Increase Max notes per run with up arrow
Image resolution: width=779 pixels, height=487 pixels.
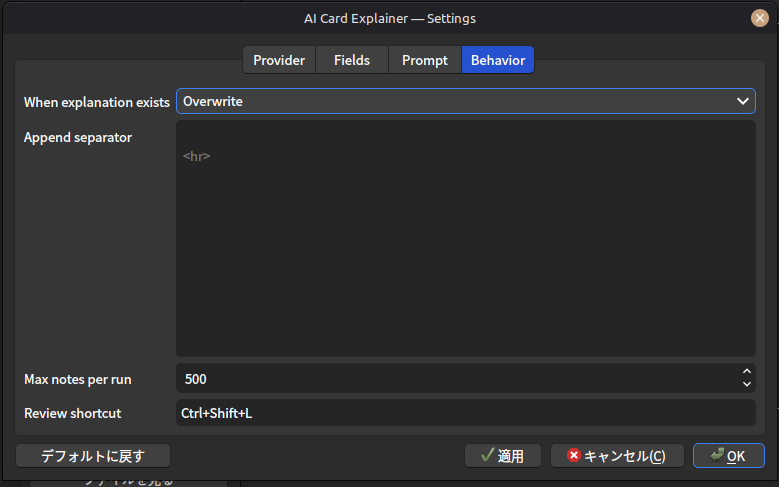tap(746, 373)
